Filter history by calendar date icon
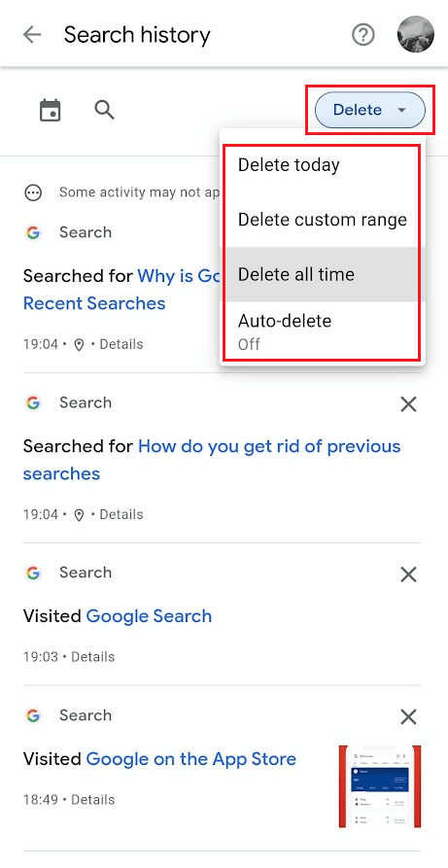 click(x=50, y=110)
